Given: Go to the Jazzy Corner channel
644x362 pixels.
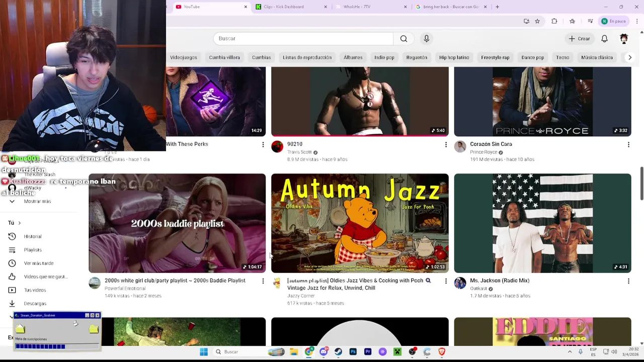Looking at the screenshot, I should (301, 296).
